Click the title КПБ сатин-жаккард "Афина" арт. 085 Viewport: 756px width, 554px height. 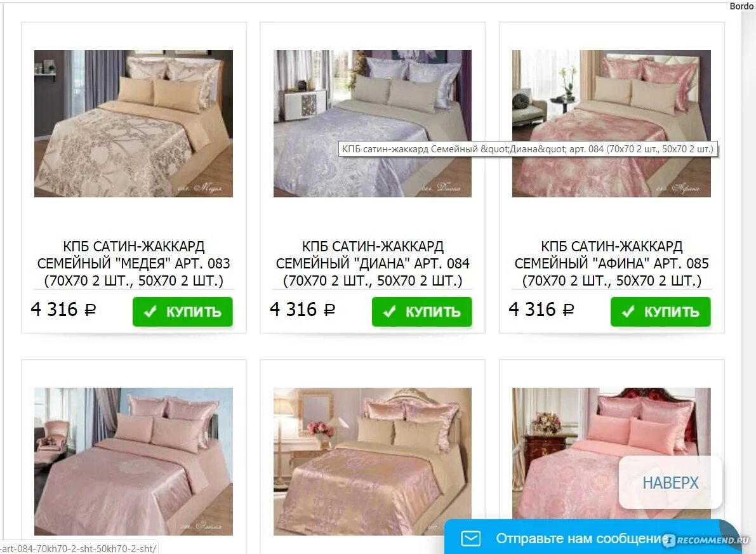(x=611, y=263)
